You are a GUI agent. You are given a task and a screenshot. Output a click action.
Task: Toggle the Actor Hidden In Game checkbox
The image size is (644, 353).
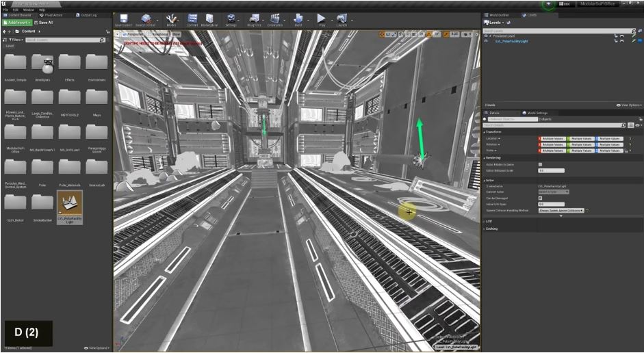pos(540,164)
